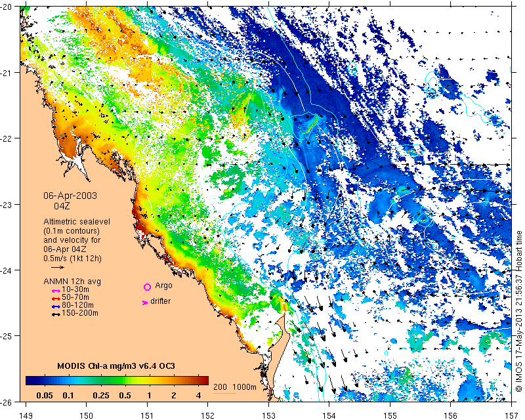Click the '(0.1m contours)' text

[72, 231]
